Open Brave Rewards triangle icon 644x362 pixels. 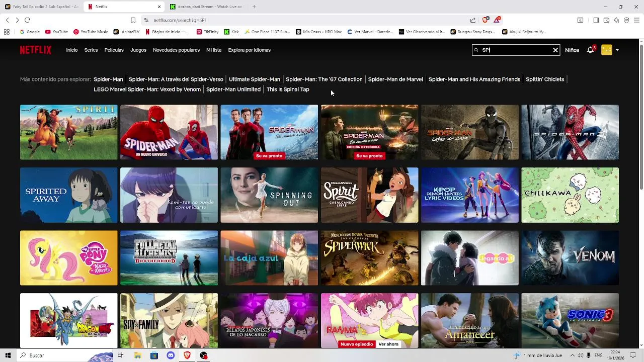[x=497, y=20]
